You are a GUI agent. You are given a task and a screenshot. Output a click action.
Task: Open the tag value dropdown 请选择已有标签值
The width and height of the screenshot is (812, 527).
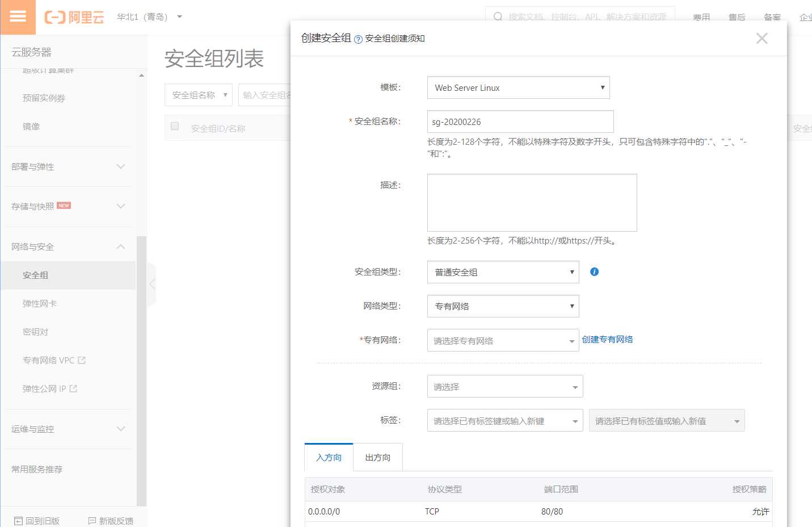[667, 420]
